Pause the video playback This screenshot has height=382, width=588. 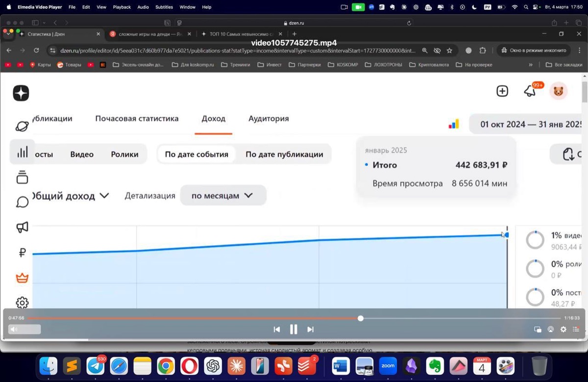294,330
